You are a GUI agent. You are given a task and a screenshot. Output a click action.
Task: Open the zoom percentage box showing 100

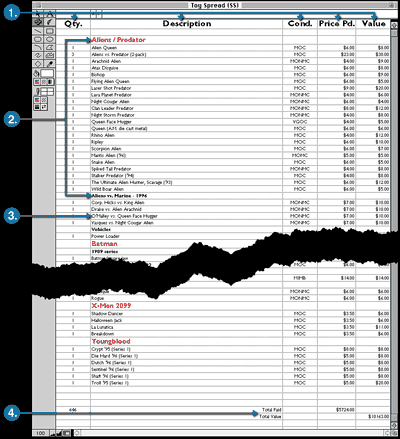(41, 433)
